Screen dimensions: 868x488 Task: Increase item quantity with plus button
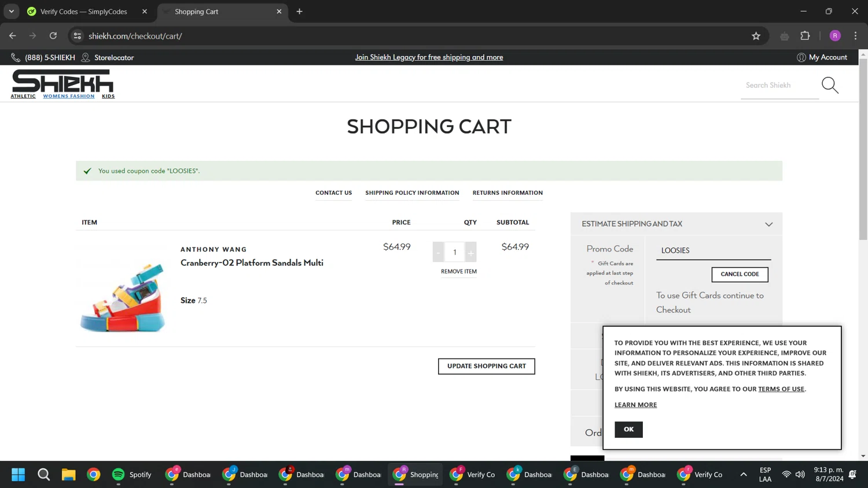pos(470,252)
